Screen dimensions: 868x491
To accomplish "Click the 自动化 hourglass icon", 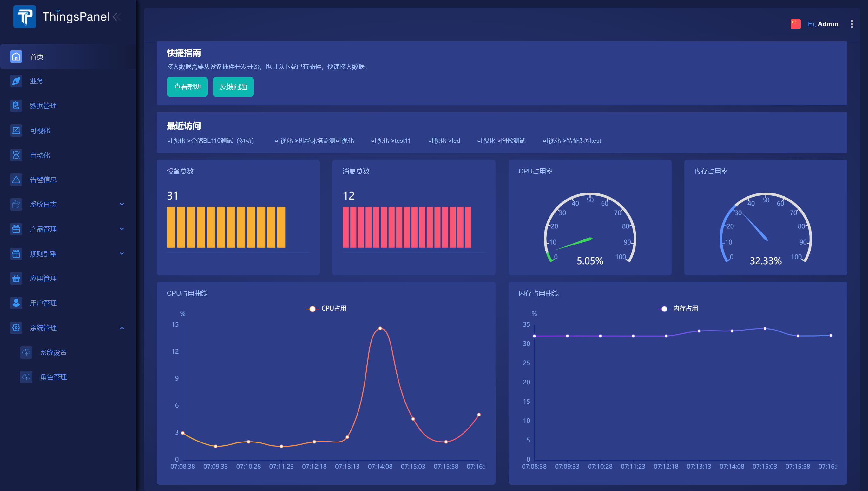I will pos(16,155).
